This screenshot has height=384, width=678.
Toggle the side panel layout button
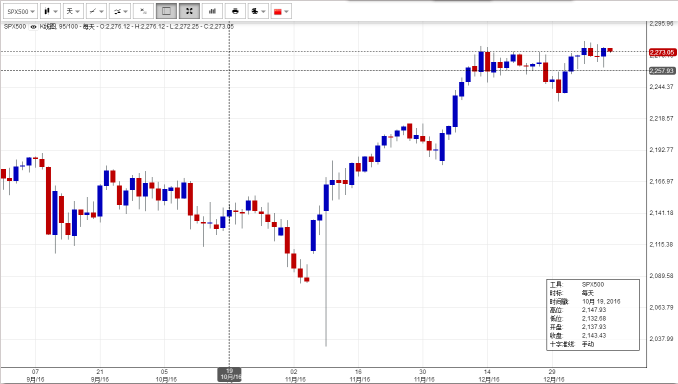pos(166,11)
